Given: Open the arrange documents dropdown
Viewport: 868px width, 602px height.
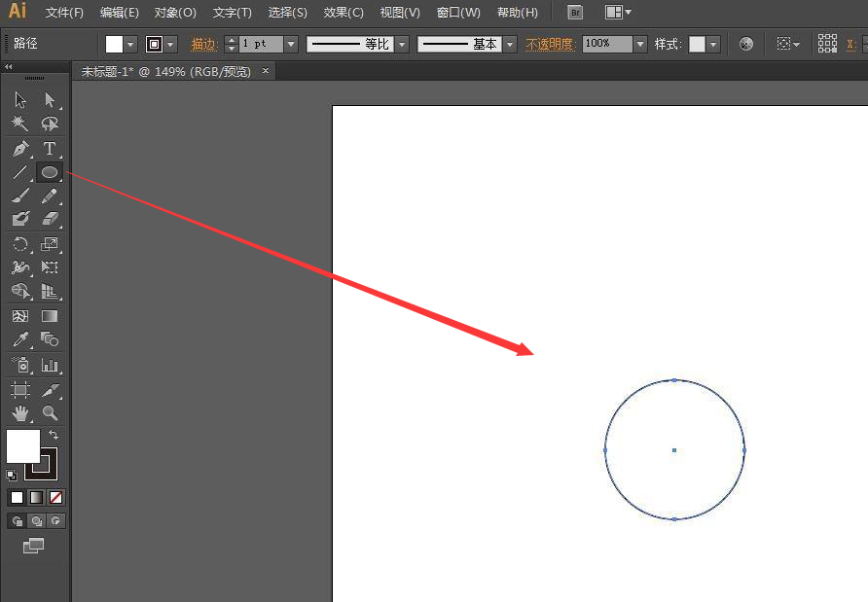Looking at the screenshot, I should pos(618,13).
